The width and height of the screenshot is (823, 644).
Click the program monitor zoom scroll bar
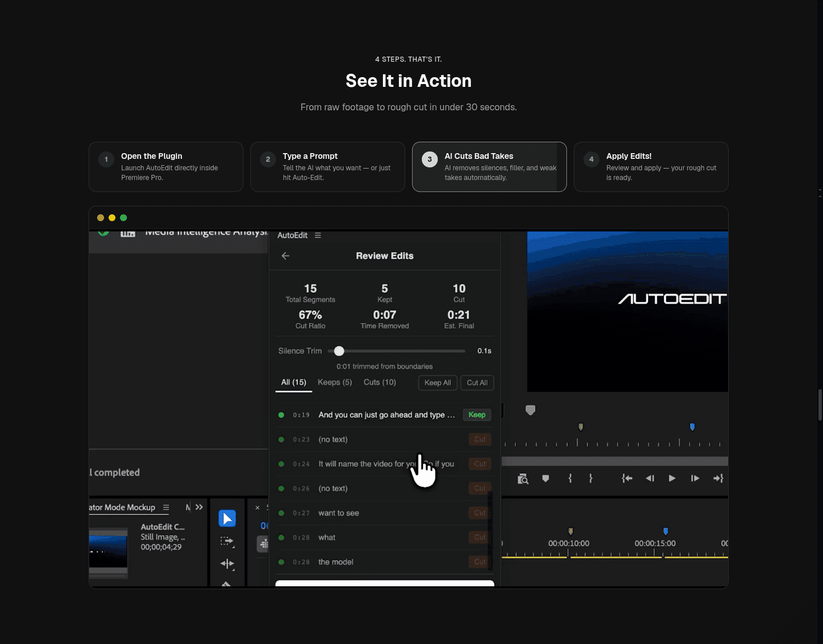tap(615, 461)
